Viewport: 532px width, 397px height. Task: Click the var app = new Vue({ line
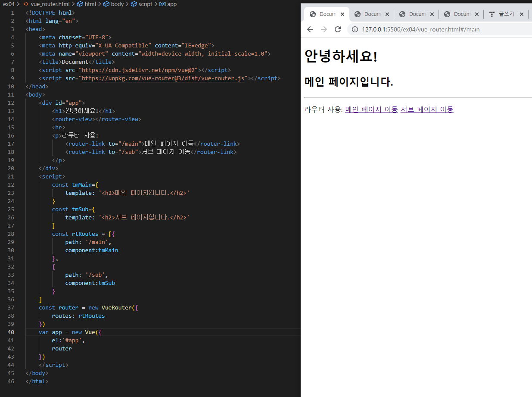(70, 332)
